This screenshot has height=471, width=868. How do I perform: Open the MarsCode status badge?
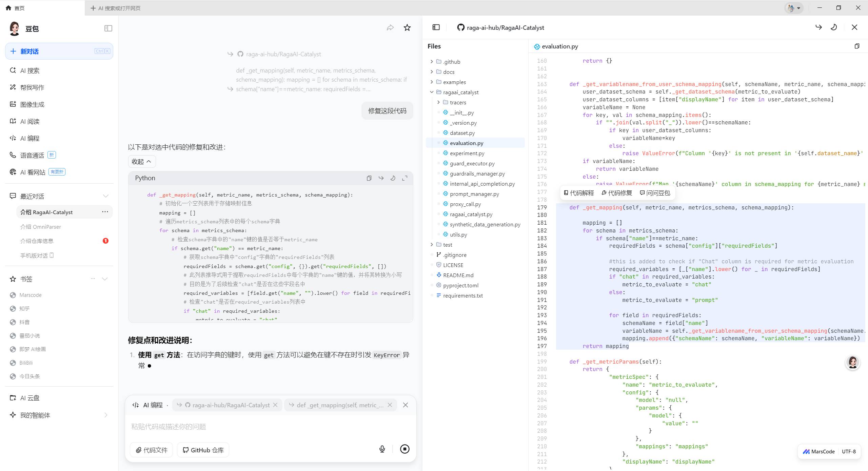click(x=818, y=451)
